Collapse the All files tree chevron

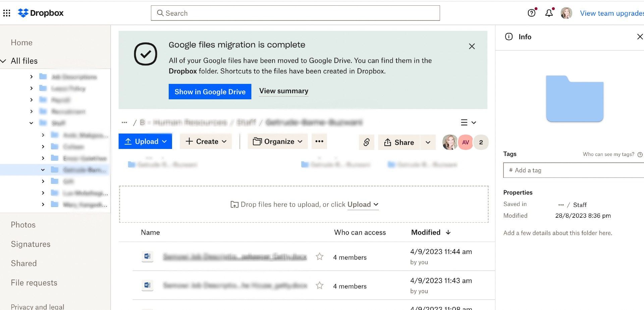click(4, 61)
